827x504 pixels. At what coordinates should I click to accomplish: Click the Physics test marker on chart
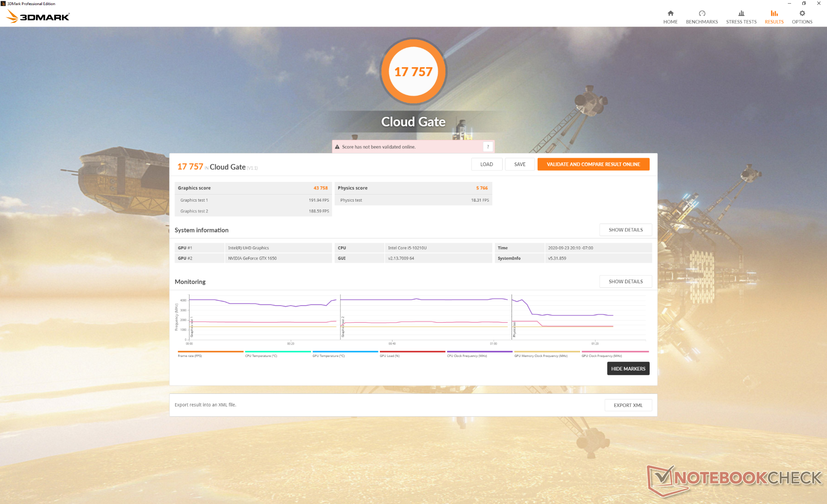(x=514, y=329)
